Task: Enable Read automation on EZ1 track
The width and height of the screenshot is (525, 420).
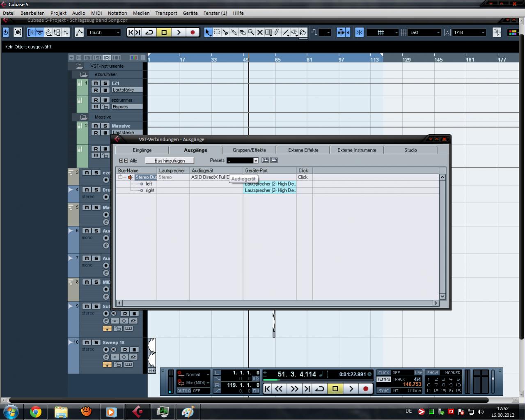Action: pyautogui.click(x=95, y=90)
